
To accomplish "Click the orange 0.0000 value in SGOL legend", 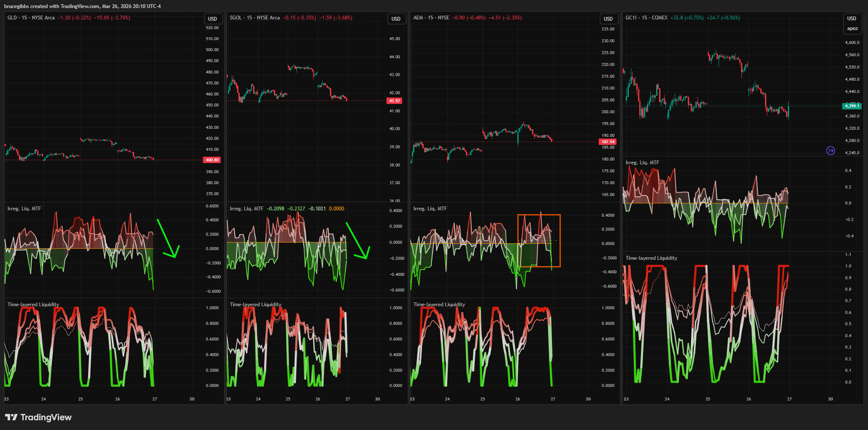I will pos(336,209).
